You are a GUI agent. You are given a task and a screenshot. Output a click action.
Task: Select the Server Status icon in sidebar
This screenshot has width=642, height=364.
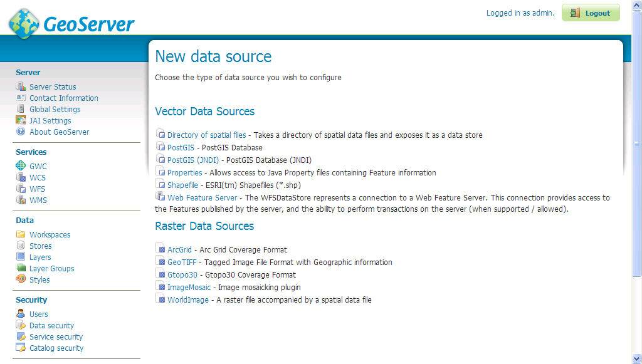pos(22,86)
